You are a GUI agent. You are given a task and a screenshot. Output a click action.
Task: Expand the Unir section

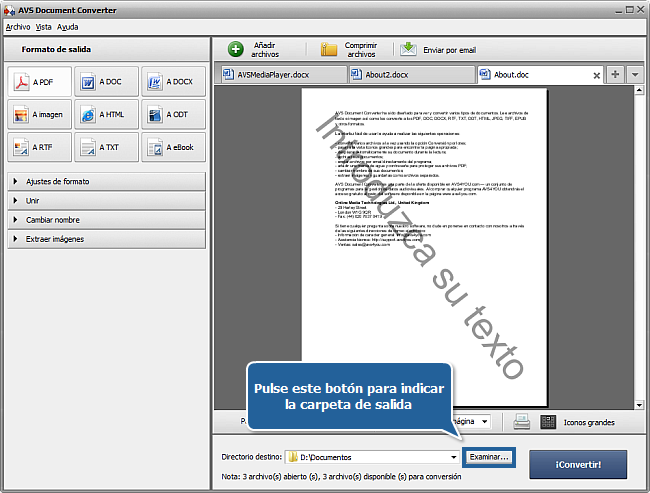[x=107, y=201]
